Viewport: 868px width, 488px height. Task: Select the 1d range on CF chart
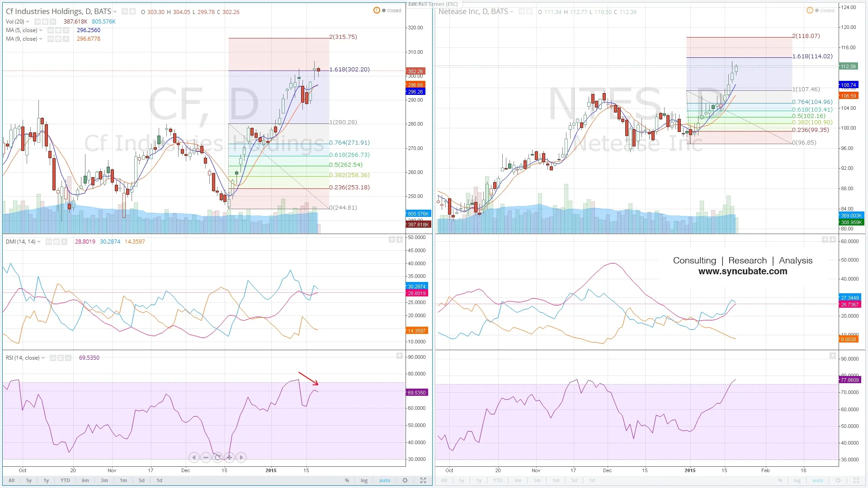click(159, 480)
